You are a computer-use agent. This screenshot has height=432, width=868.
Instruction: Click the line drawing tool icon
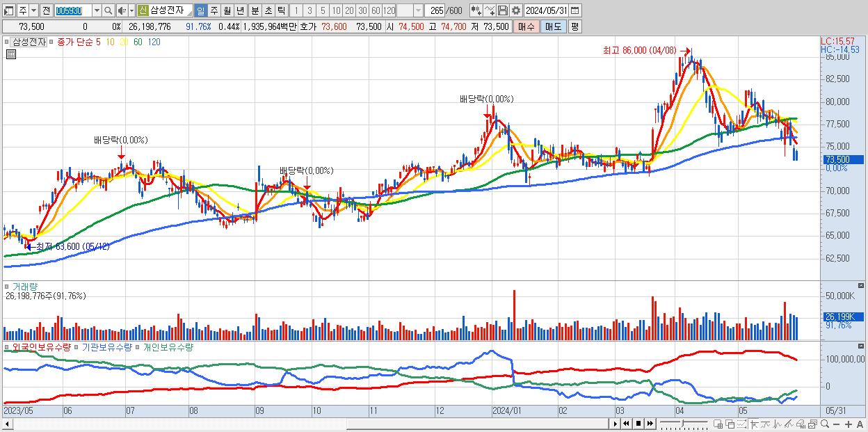coord(490,10)
